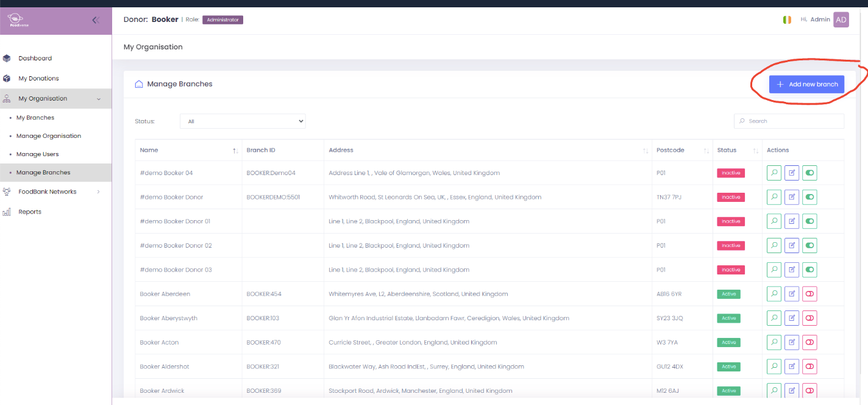View details of Booker Aberystwyth
The image size is (868, 405).
click(774, 318)
